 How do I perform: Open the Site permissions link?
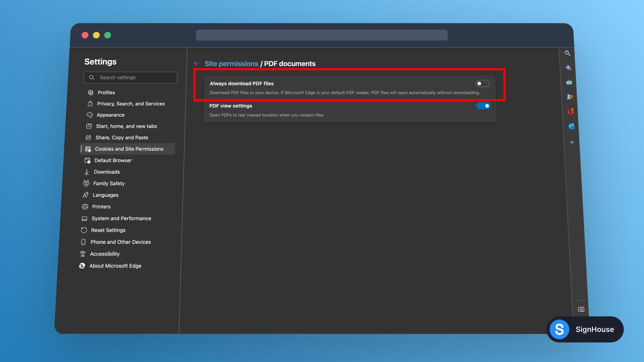coord(231,64)
